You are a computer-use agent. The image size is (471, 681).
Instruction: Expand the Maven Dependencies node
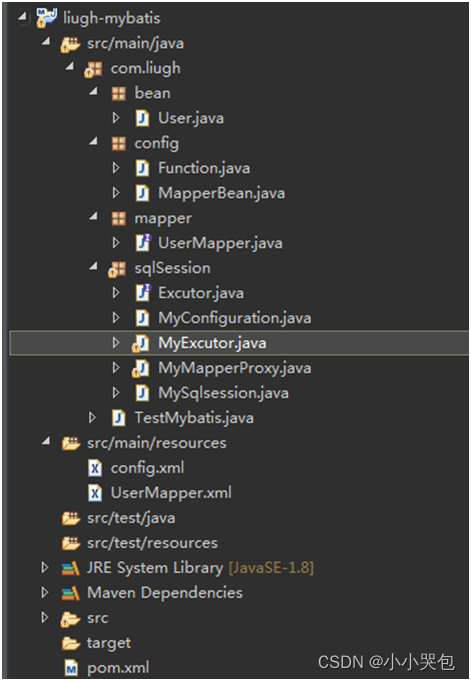point(45,593)
